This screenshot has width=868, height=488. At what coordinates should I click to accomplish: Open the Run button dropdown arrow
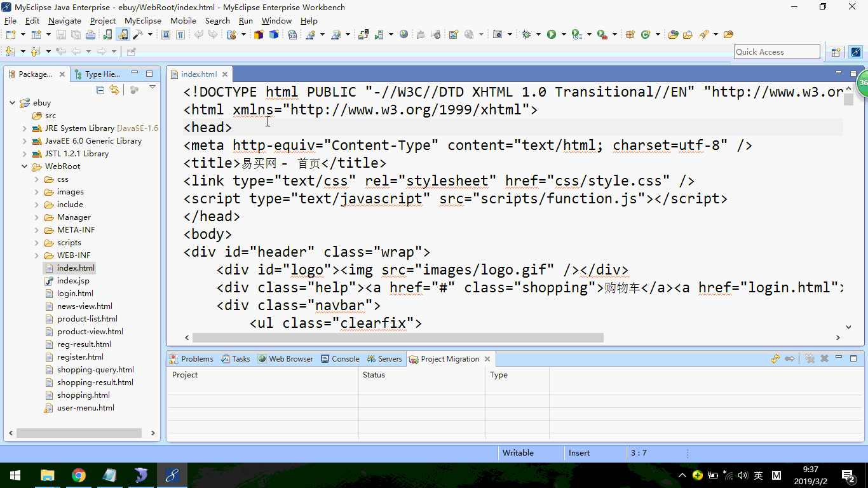[x=564, y=34]
